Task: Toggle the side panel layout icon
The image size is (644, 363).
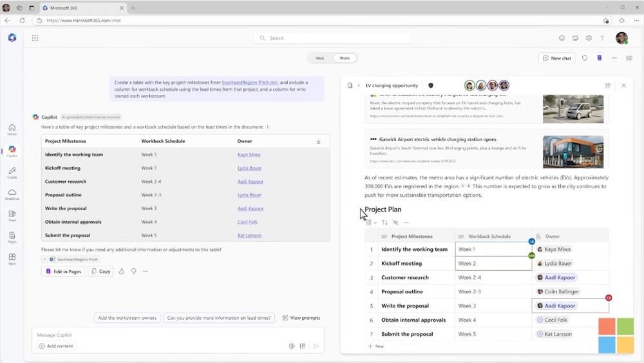Action: coord(629,58)
